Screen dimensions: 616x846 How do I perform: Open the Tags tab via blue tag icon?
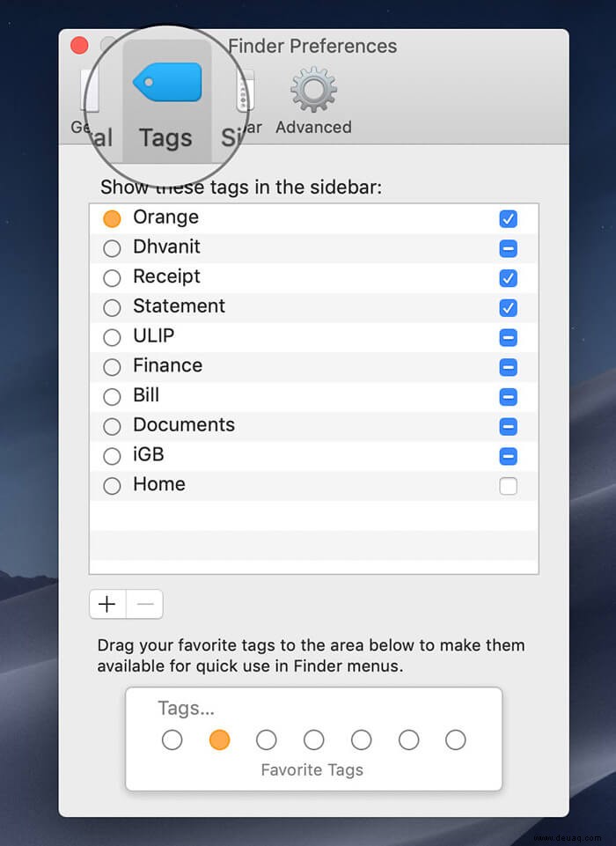[x=167, y=83]
